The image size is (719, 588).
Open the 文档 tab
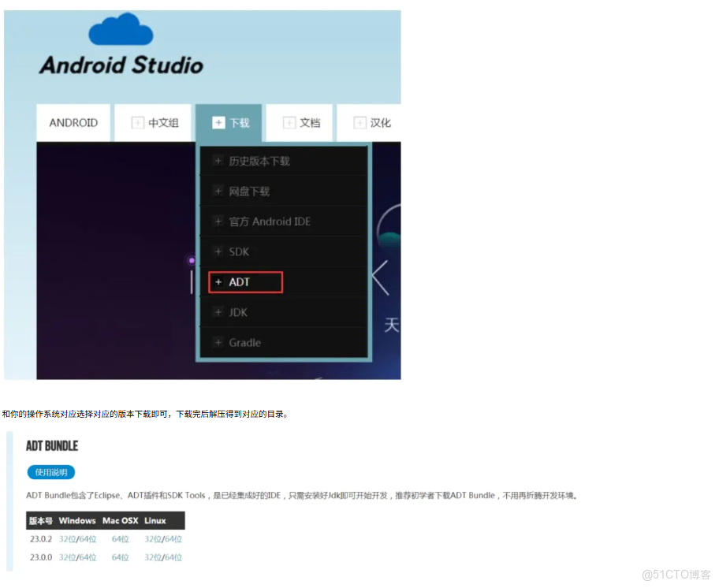click(x=299, y=123)
